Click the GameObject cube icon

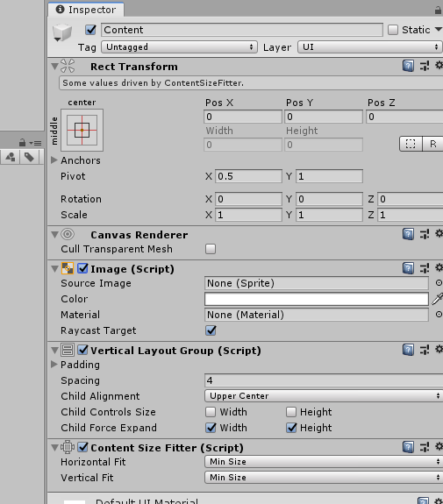point(62,32)
